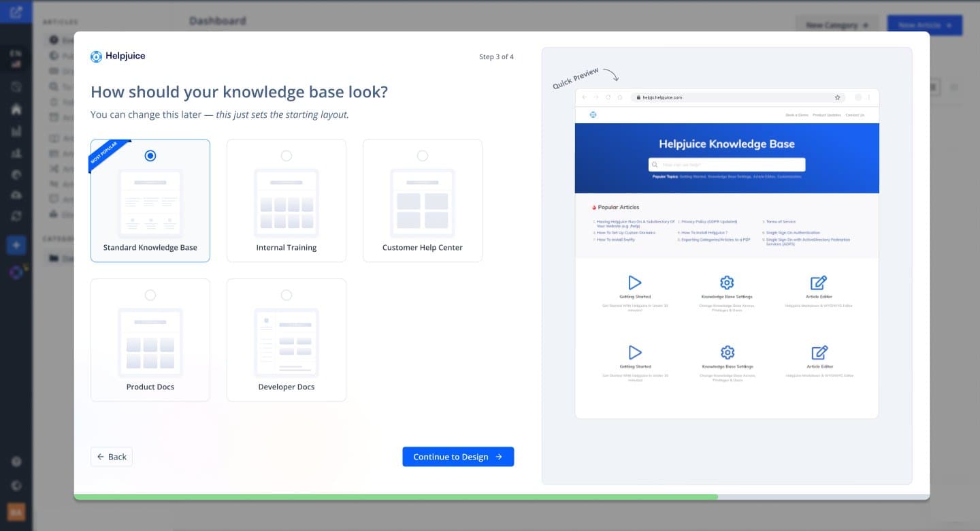Screen dimensions: 980x531
Task: Click New Article button in the dashboard
Action: point(925,25)
